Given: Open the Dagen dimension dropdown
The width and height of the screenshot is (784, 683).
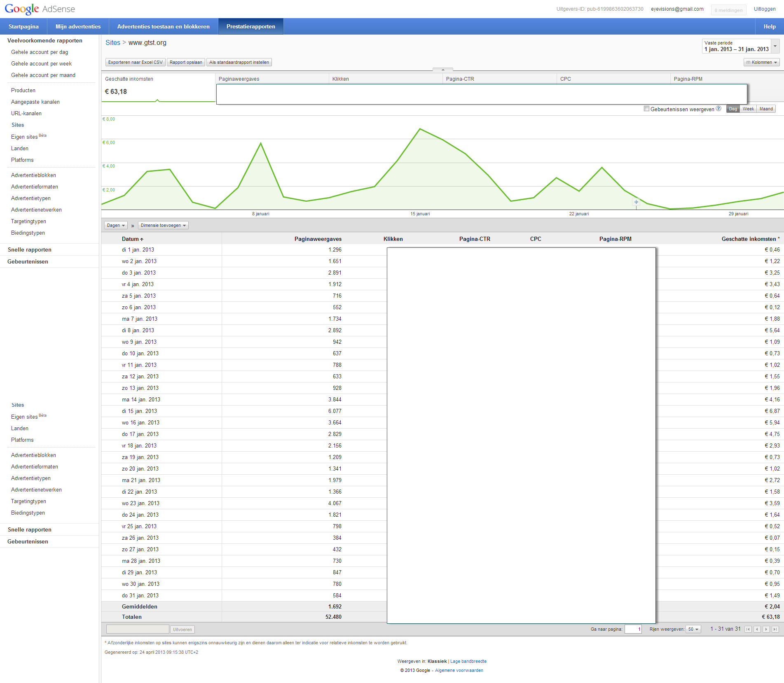Looking at the screenshot, I should (115, 225).
